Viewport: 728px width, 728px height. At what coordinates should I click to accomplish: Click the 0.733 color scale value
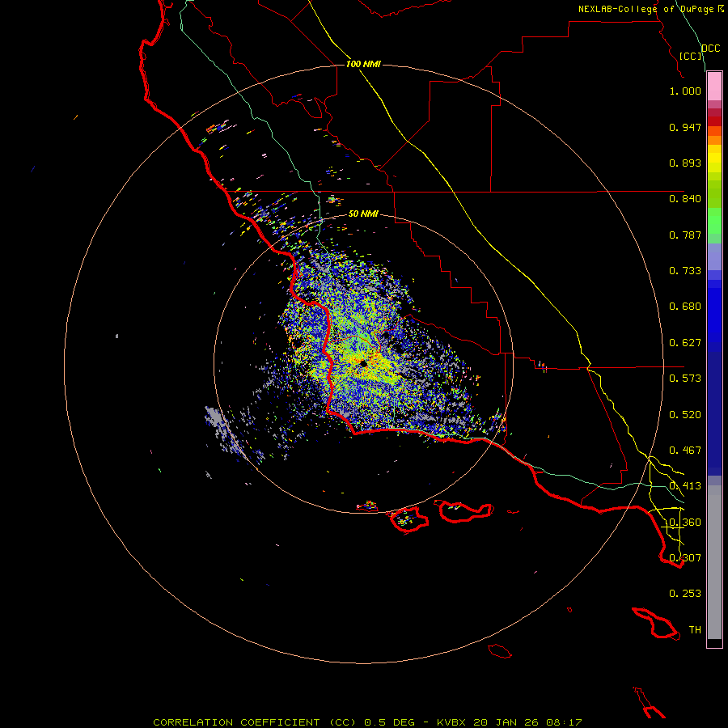pos(685,271)
